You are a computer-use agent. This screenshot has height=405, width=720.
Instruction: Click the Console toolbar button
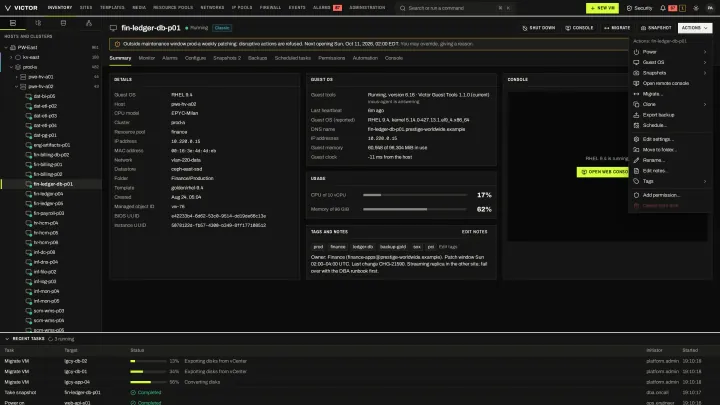[x=579, y=28]
